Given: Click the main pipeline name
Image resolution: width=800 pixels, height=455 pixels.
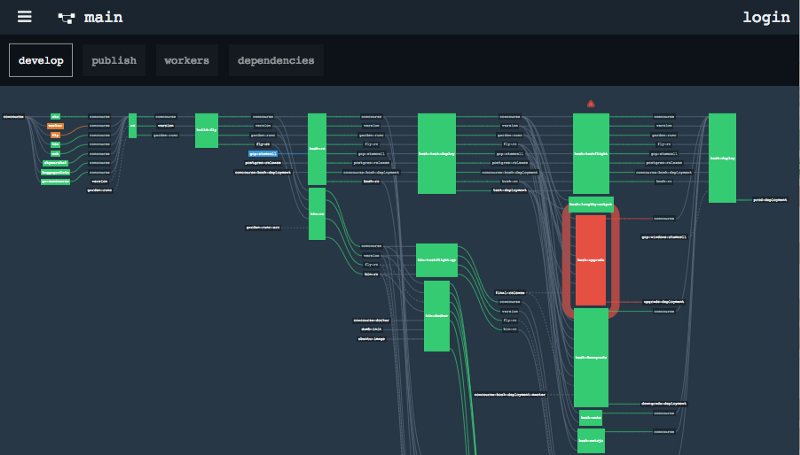Looking at the screenshot, I should [104, 18].
